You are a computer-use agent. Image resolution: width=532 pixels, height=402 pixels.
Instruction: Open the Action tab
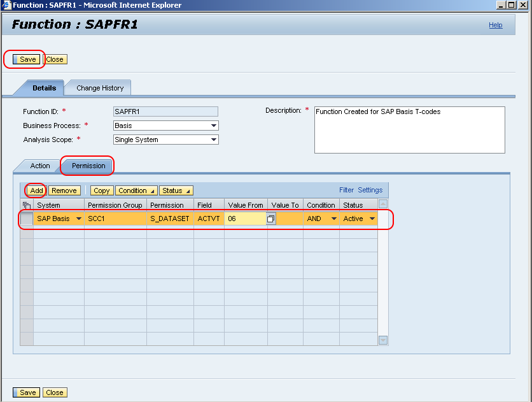(x=39, y=166)
